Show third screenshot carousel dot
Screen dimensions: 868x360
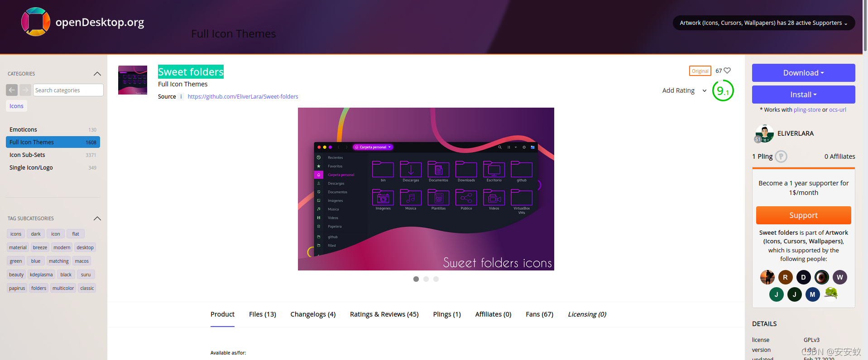pos(436,279)
